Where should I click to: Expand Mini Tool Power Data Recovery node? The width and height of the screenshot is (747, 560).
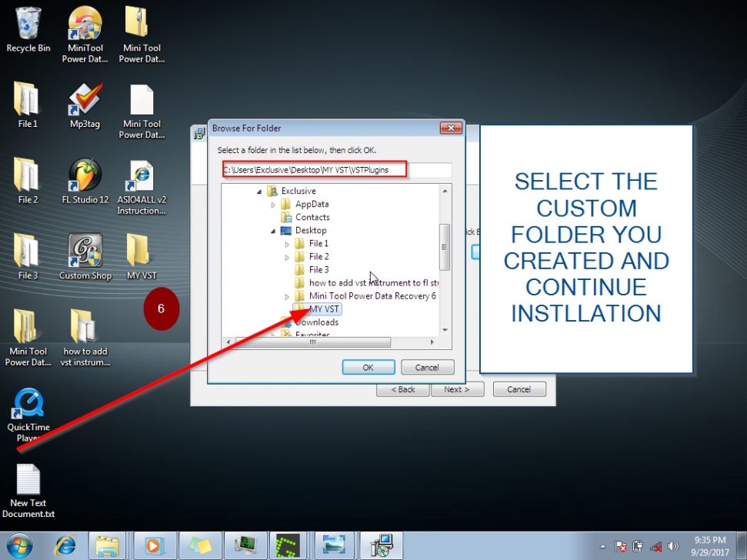pos(287,297)
